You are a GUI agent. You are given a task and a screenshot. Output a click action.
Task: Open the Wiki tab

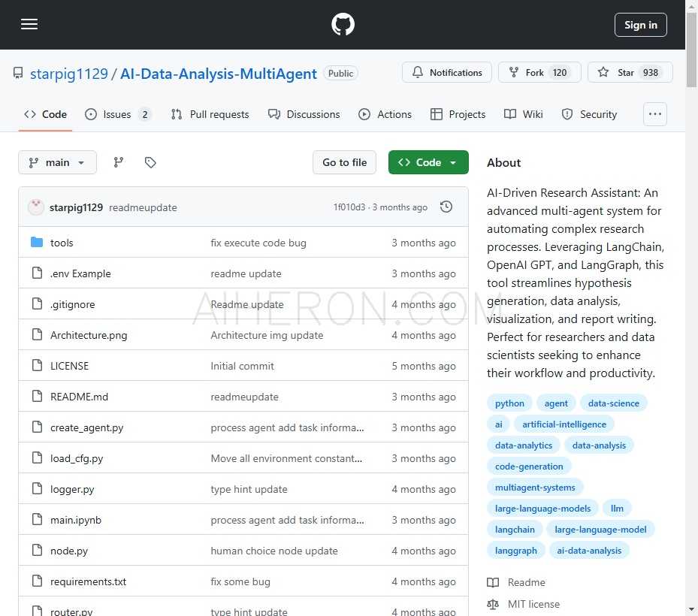[524, 114]
